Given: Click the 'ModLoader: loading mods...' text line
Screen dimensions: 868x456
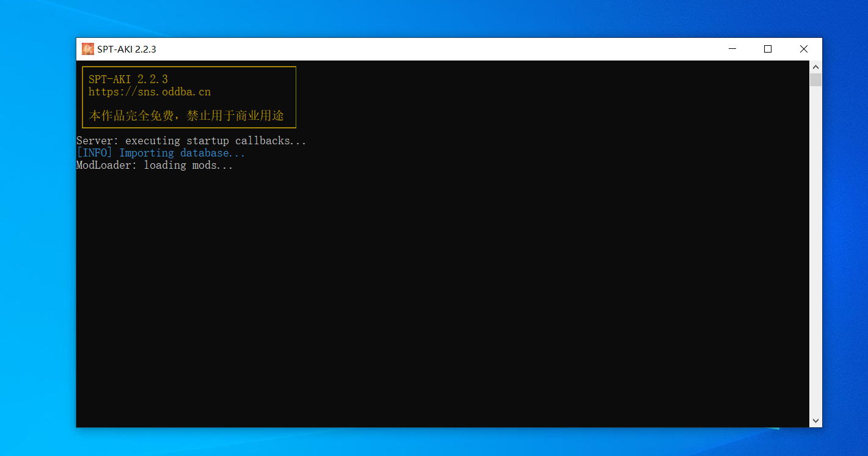Looking at the screenshot, I should pyautogui.click(x=154, y=165).
